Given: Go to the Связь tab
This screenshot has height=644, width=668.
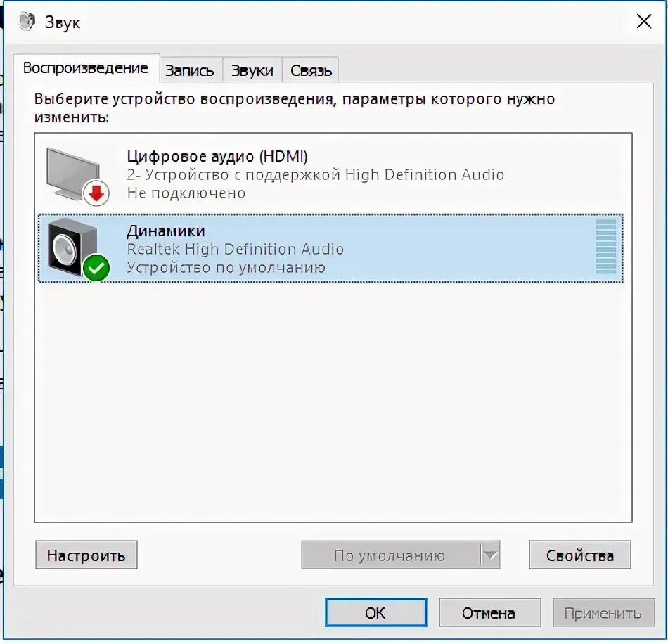Looking at the screenshot, I should click(x=311, y=70).
